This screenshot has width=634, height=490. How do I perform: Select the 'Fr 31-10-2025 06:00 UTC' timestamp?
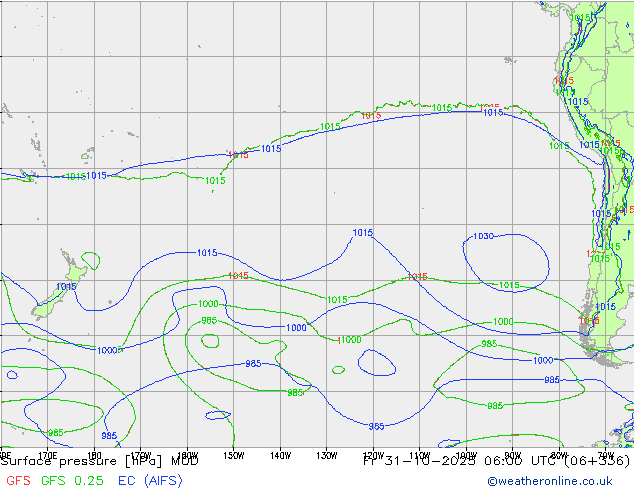[x=461, y=461]
